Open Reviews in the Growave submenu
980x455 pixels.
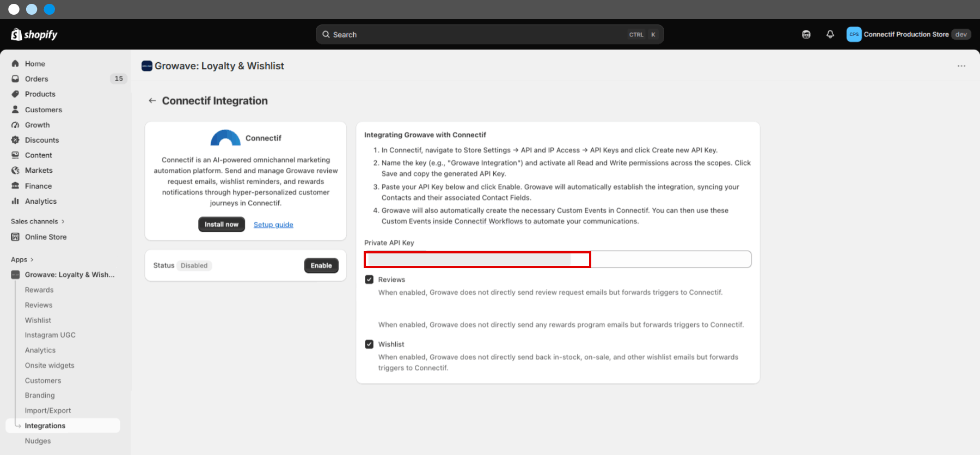point(39,305)
